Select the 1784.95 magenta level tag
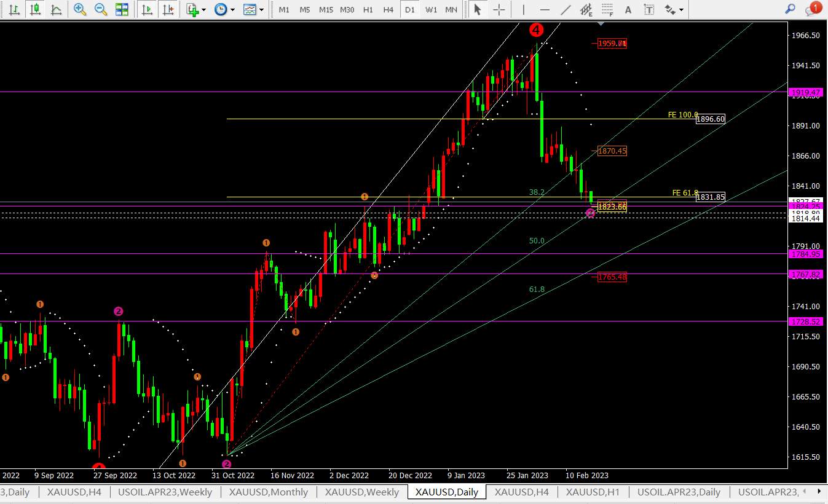Image resolution: width=828 pixels, height=504 pixels. pos(805,254)
